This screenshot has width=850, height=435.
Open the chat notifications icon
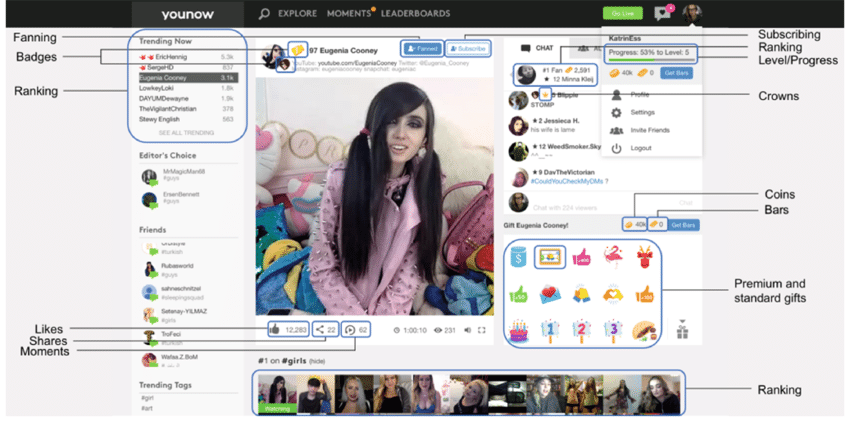(661, 14)
